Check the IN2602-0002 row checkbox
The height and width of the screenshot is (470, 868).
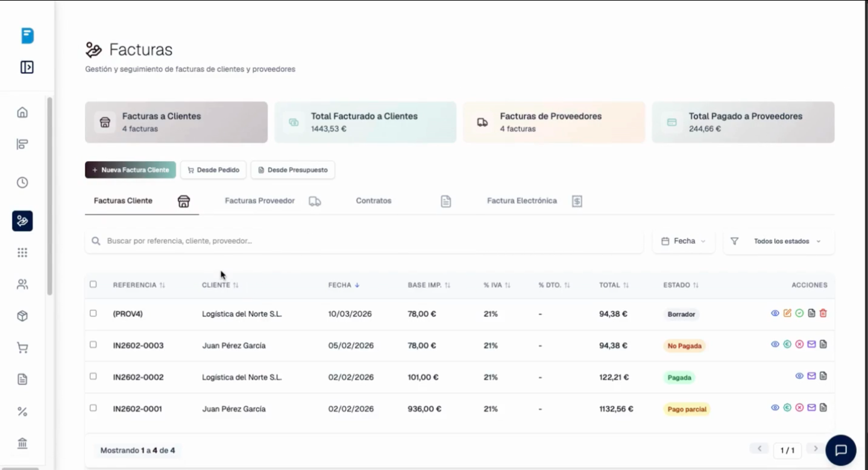pos(93,376)
